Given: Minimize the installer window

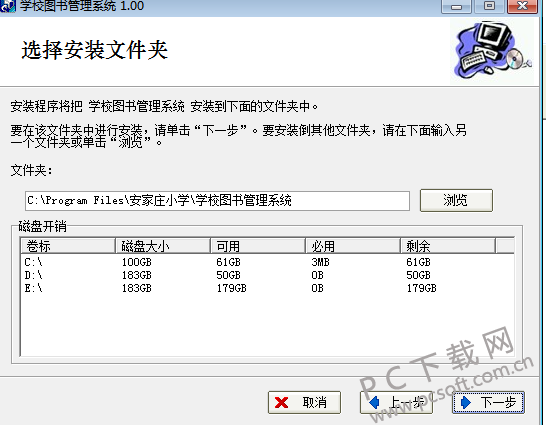Looking at the screenshot, I should point(457,6).
